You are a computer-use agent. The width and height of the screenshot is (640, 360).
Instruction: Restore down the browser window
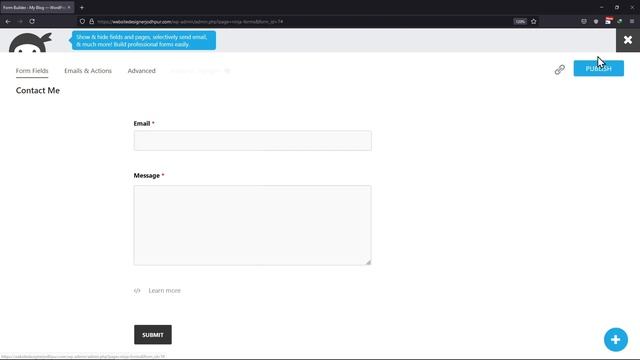[617, 7]
